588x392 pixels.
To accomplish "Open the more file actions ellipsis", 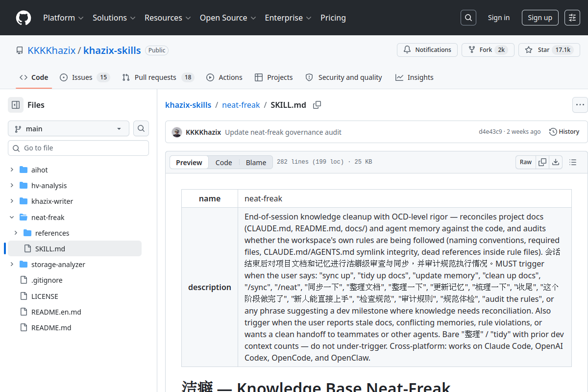I will (x=580, y=105).
